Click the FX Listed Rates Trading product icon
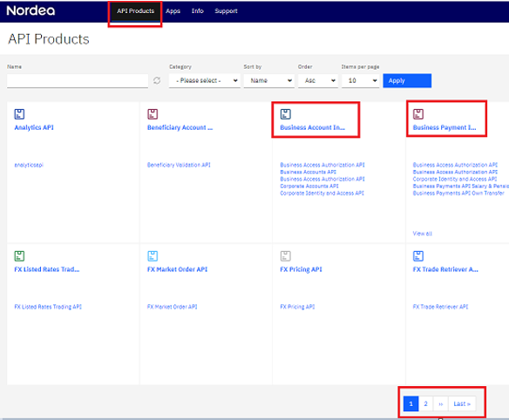This screenshot has height=420, width=509. coord(19,256)
